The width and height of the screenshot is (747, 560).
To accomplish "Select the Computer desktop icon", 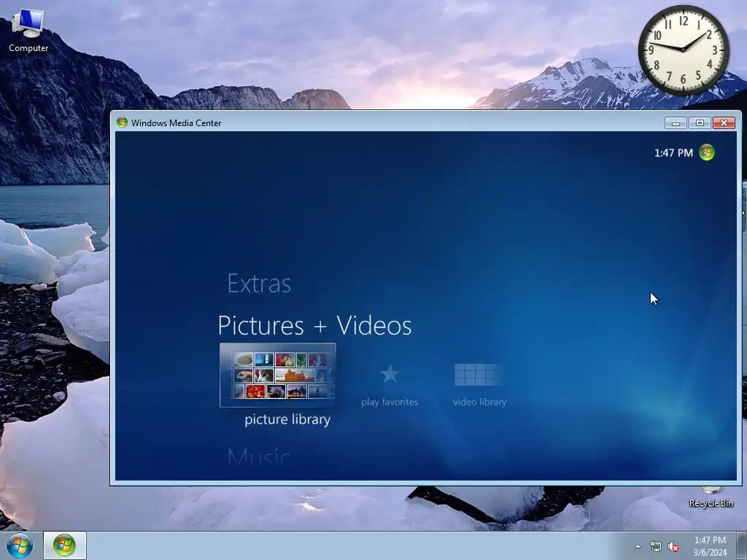I will coord(28,31).
